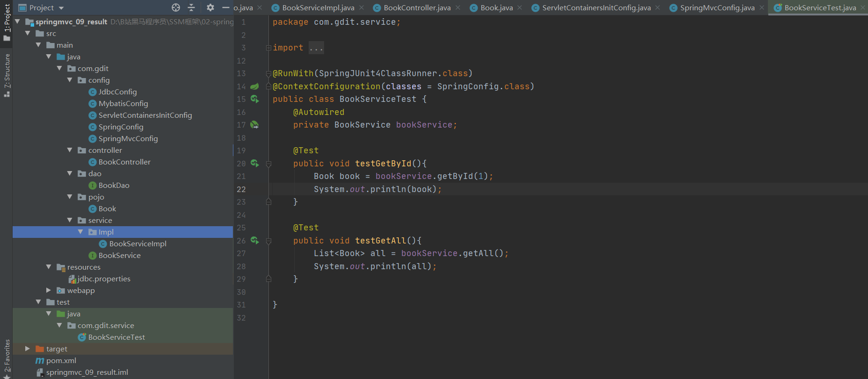The width and height of the screenshot is (868, 379).
Task: Collapse the src folder
Action: [x=28, y=33]
